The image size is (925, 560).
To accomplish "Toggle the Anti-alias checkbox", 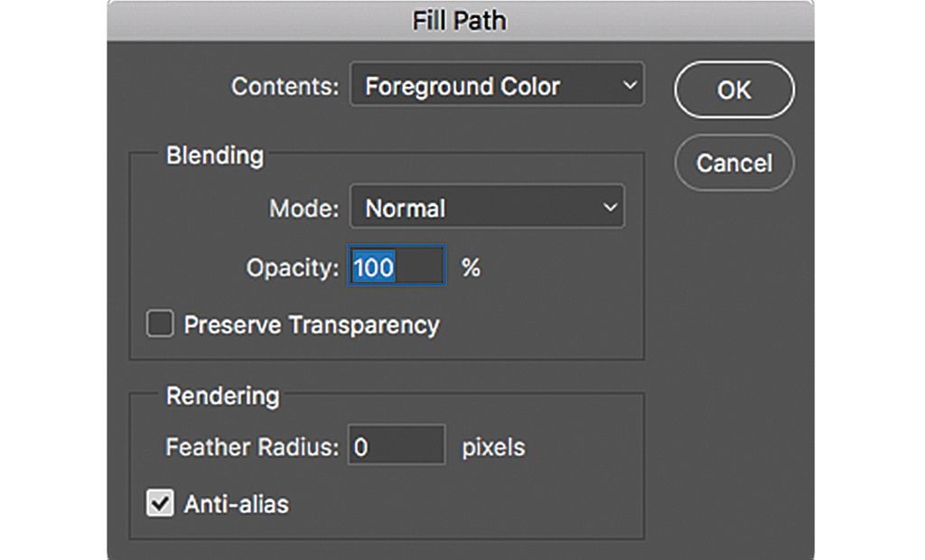I will coord(159,504).
